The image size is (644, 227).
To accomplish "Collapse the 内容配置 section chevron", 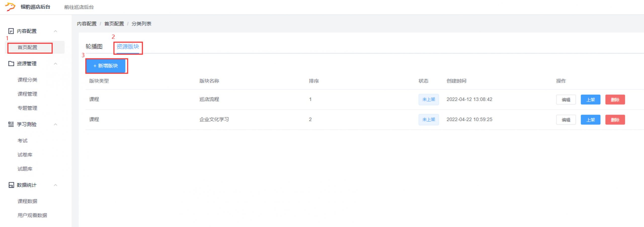I will click(56, 31).
